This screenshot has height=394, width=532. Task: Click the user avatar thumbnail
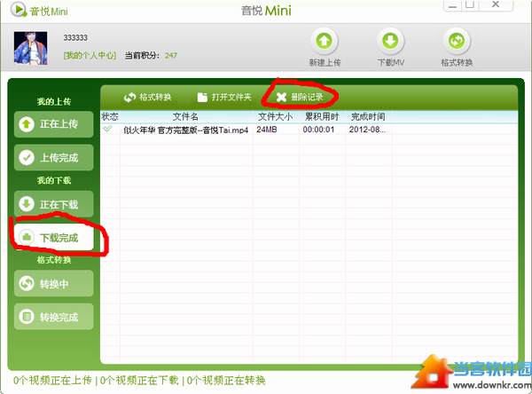[x=30, y=48]
